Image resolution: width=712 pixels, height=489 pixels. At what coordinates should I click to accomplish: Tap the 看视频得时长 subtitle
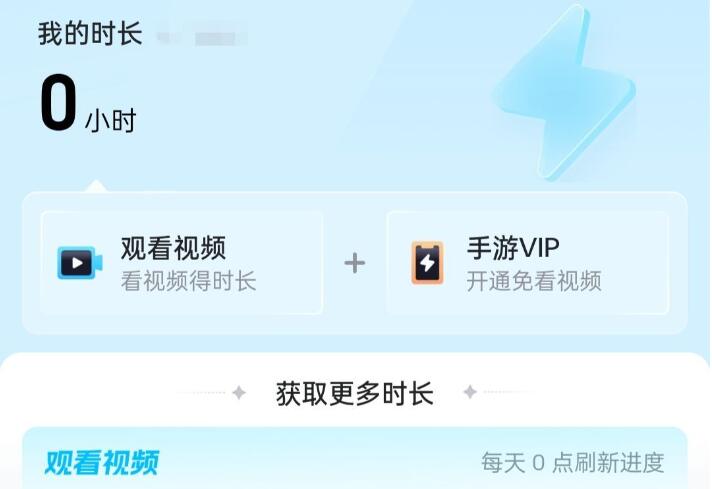pyautogui.click(x=189, y=281)
